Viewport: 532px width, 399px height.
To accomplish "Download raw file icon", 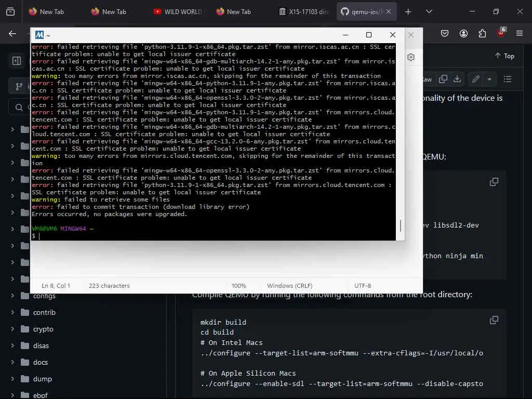I will [457, 79].
